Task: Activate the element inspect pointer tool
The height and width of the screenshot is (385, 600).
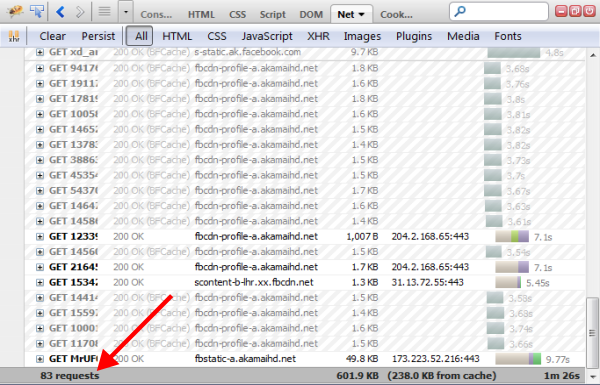Action: coord(37,11)
